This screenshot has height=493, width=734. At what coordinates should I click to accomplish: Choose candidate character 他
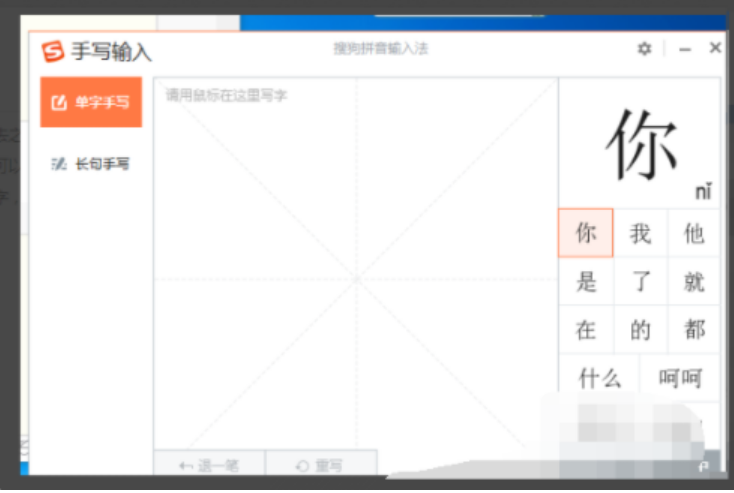pyautogui.click(x=694, y=234)
